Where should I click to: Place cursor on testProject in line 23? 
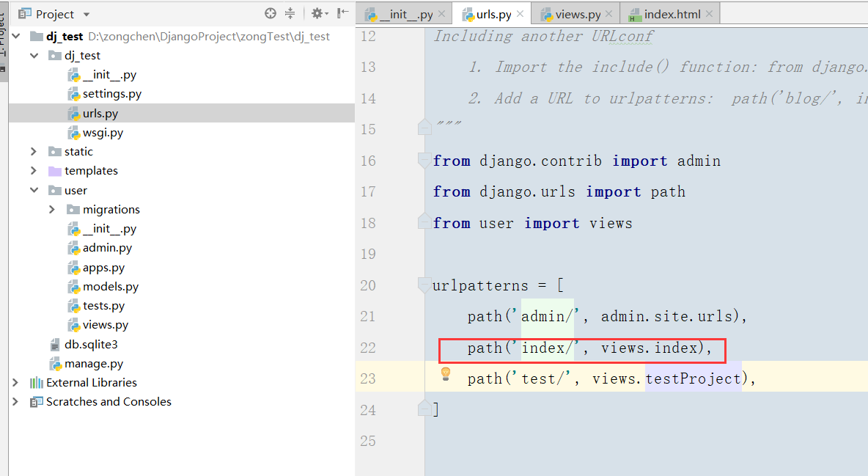[693, 378]
